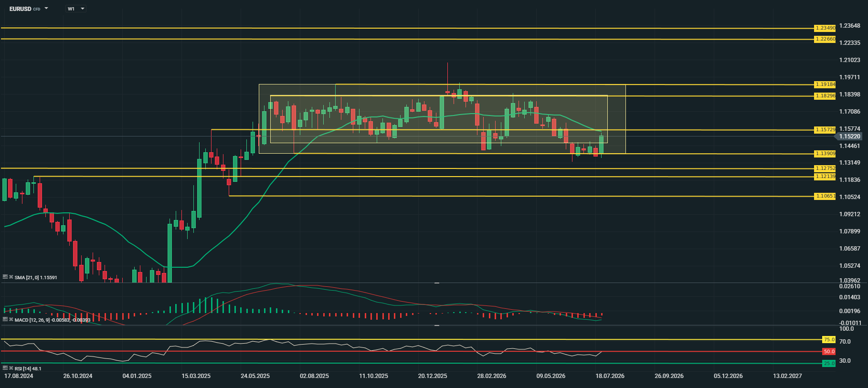Open settings for the RSI indicator
This screenshot has height=388, width=868.
5,368
